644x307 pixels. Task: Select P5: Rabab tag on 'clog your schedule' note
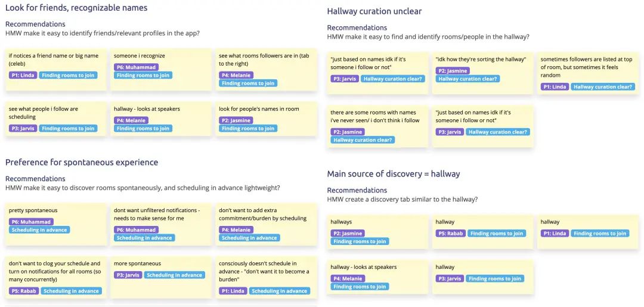(23, 291)
